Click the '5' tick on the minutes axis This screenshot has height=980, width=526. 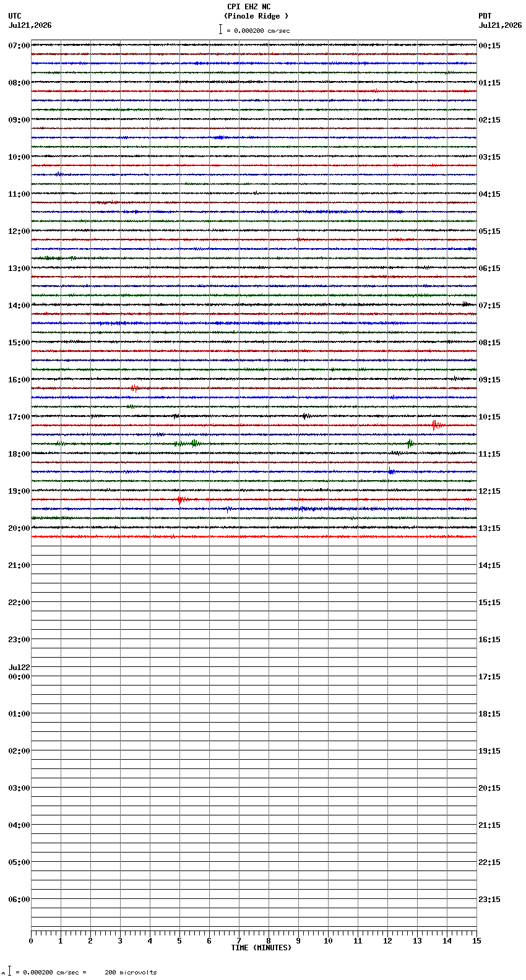179,941
